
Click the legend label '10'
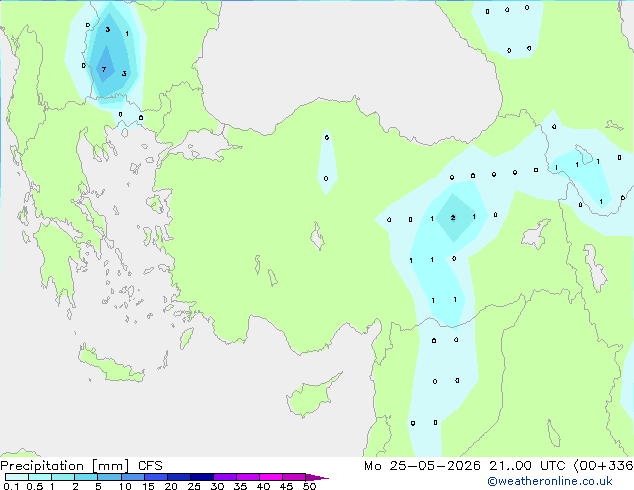(125, 486)
